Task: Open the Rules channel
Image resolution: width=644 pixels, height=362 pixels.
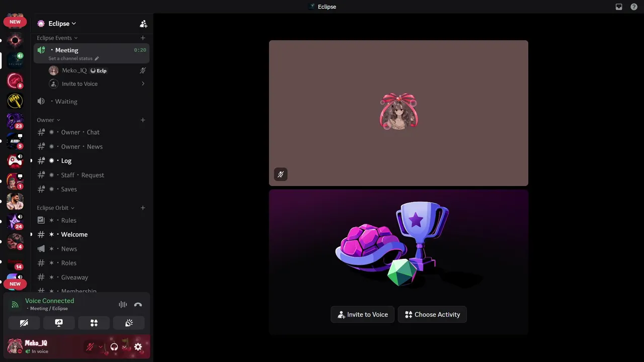Action: [92, 220]
